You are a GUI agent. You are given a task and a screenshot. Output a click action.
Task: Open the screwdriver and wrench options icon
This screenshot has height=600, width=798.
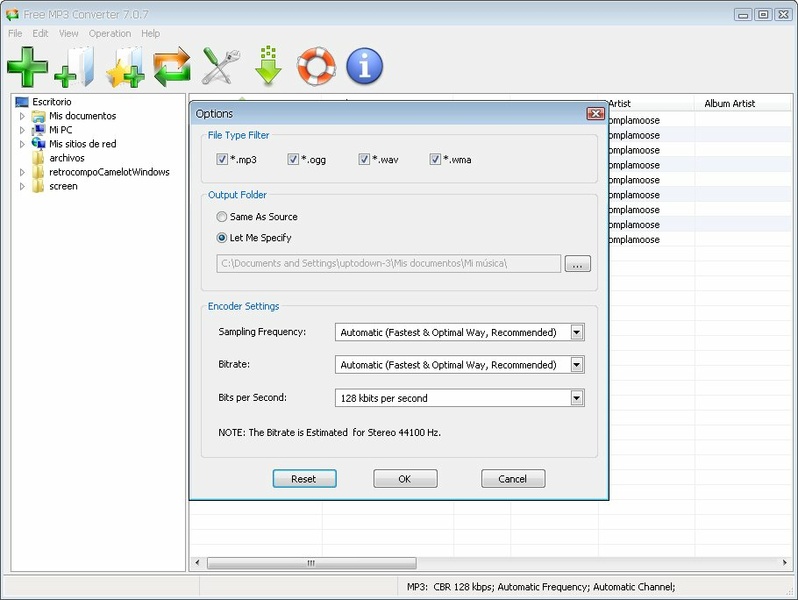[x=220, y=67]
